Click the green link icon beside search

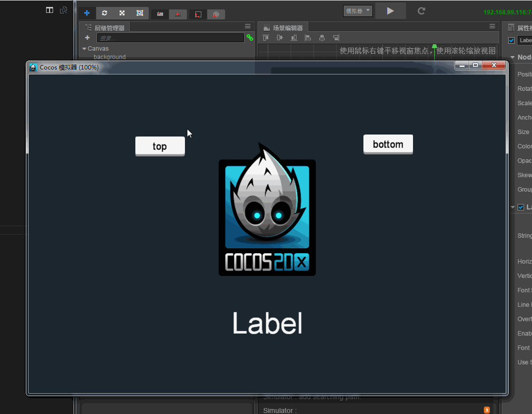tap(250, 38)
